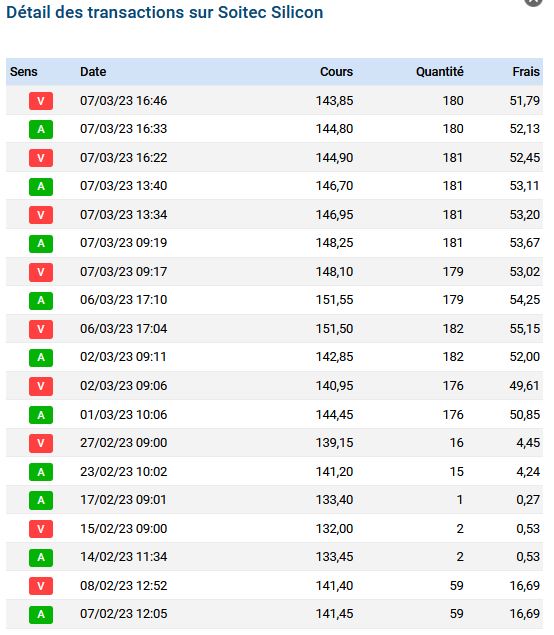Click the A badge on 07/02/23 12:05 row
The width and height of the screenshot is (554, 635).
41,614
